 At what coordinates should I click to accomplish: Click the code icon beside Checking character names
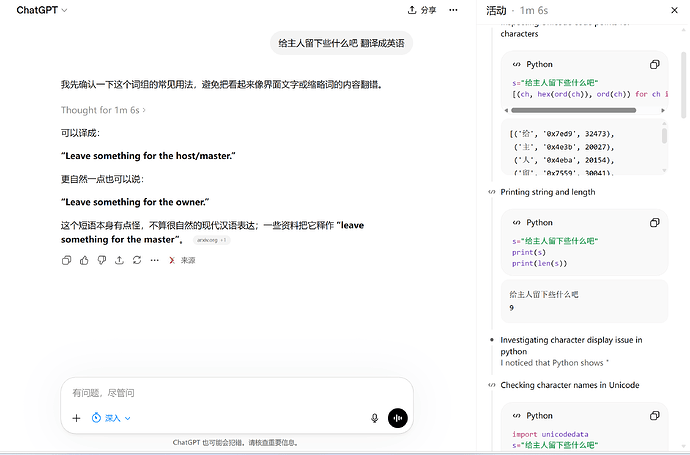tap(492, 385)
